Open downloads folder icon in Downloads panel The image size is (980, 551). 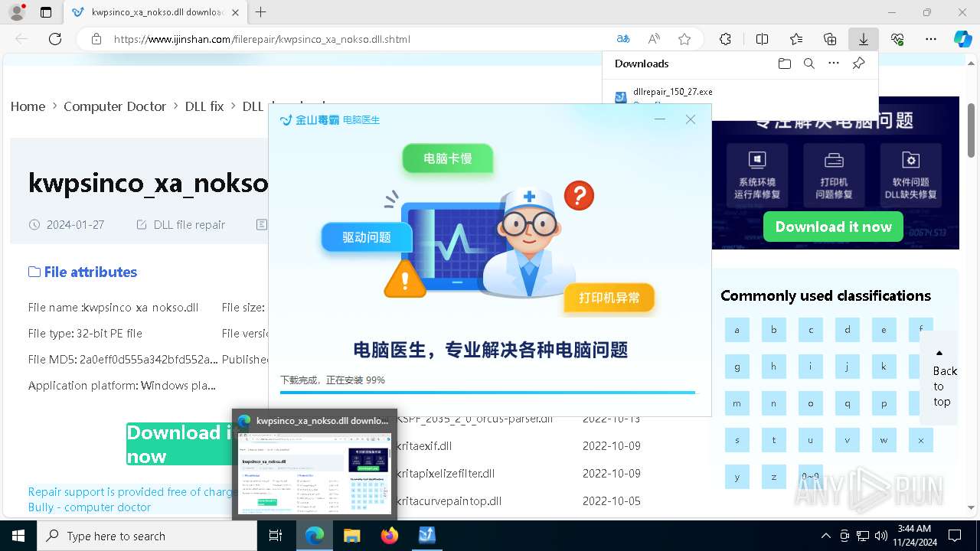[785, 64]
